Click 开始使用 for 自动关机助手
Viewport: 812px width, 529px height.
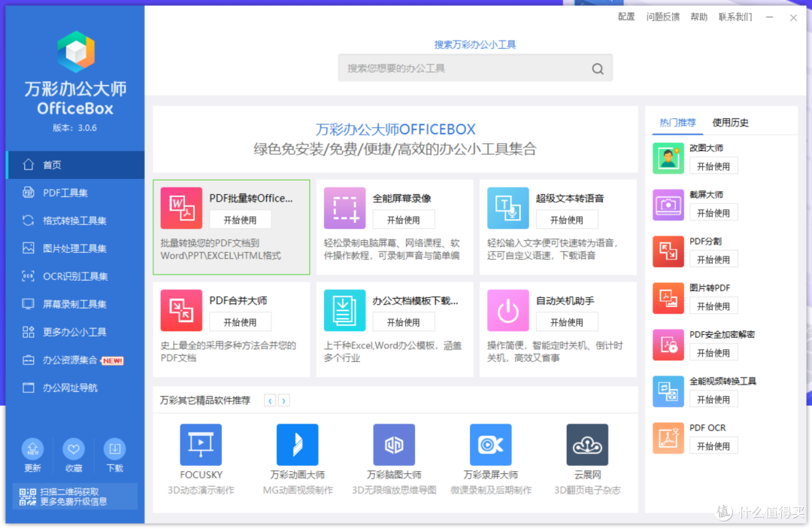pos(567,322)
